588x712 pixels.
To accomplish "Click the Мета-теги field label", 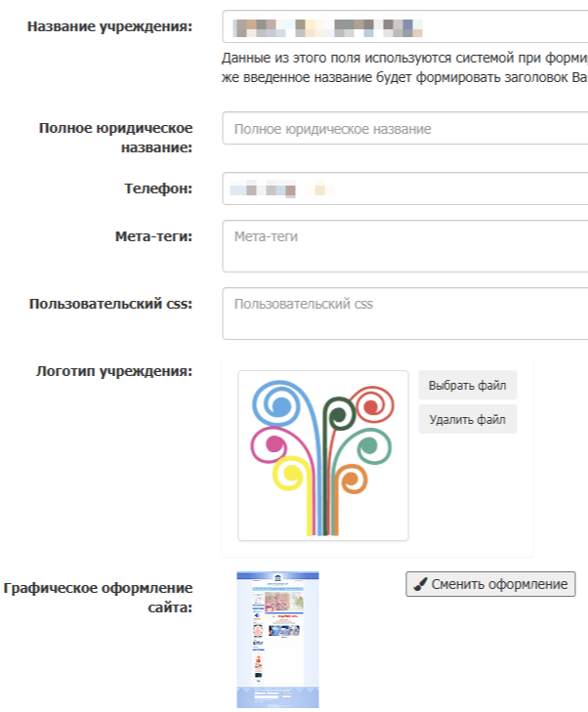I will [x=153, y=235].
